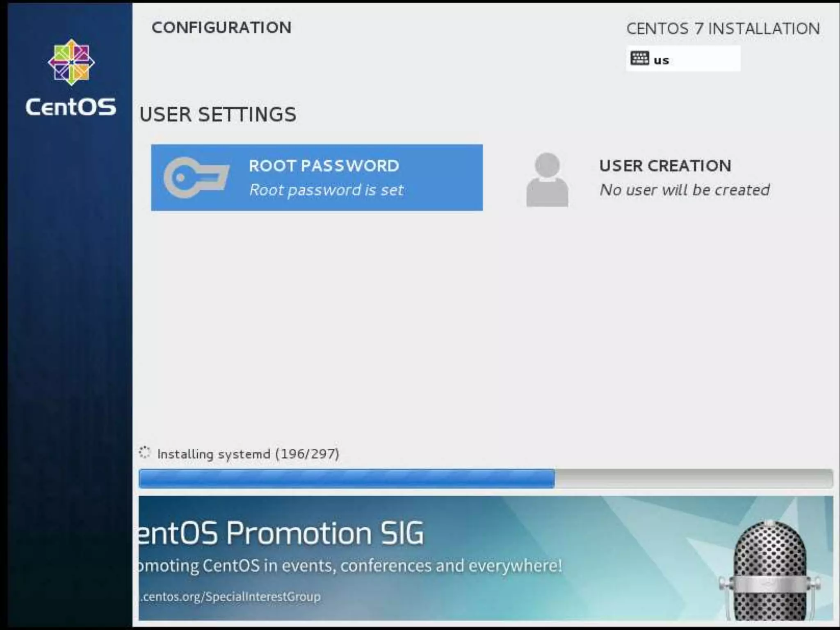Screen dimensions: 840x630
Task: Click the installation progress bar
Action: 486,479
